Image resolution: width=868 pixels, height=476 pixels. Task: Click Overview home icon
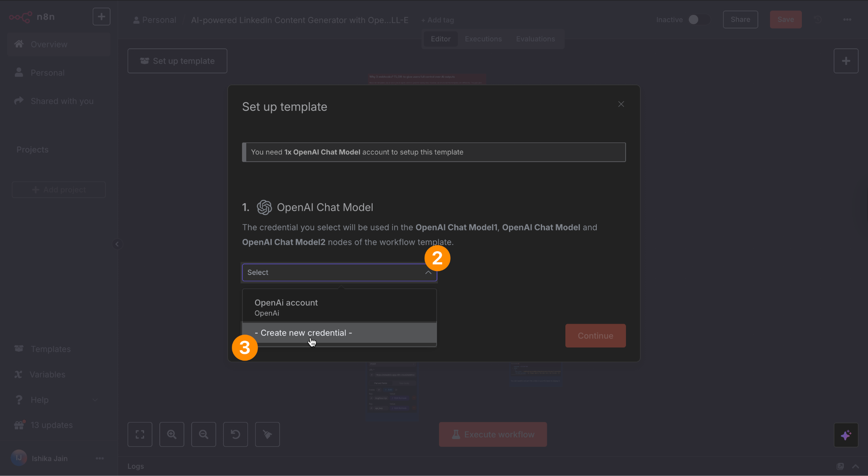19,44
